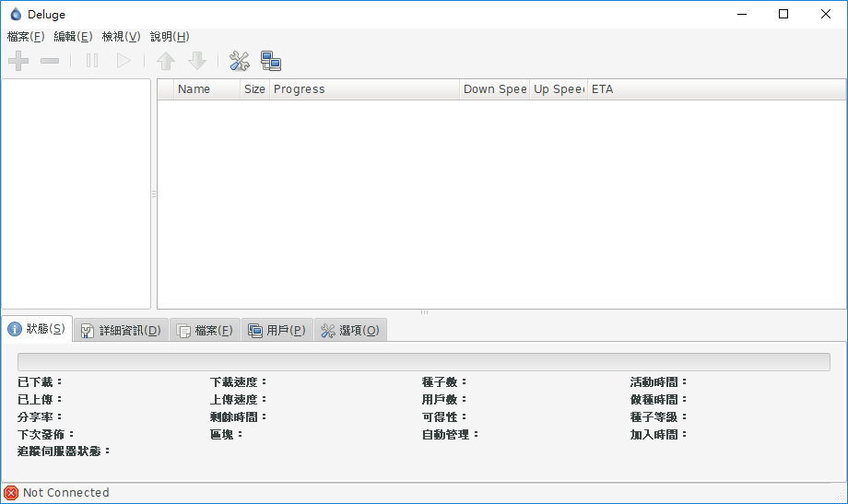Sort by the Progress column header
Viewport: 848px width, 504px height.
click(x=364, y=89)
